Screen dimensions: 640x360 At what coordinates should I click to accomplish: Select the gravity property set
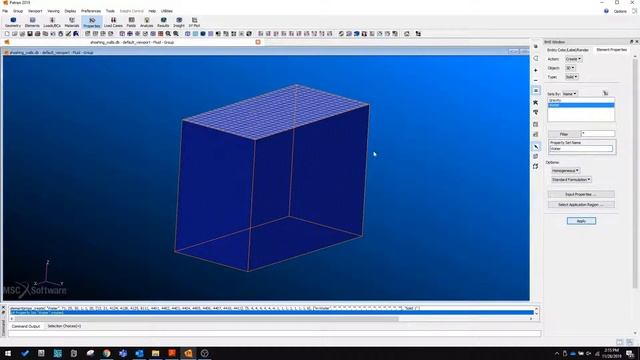[581, 100]
